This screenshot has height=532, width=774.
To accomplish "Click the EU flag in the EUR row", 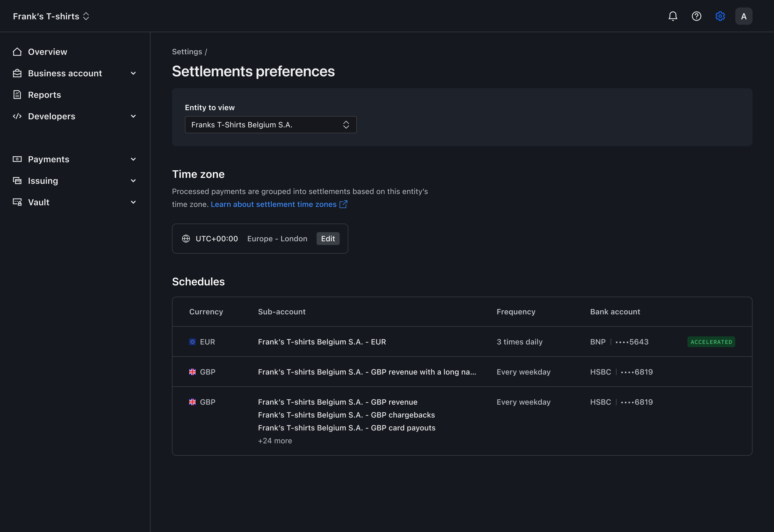I will click(192, 342).
